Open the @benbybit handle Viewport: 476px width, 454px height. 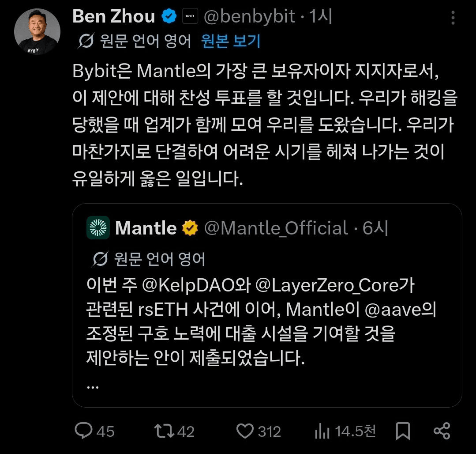(249, 16)
